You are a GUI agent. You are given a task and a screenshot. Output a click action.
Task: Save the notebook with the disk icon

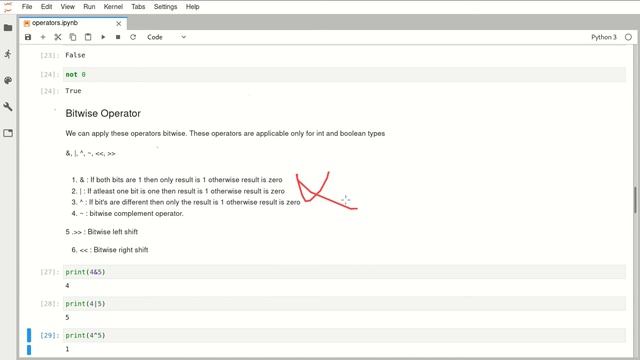click(28, 37)
